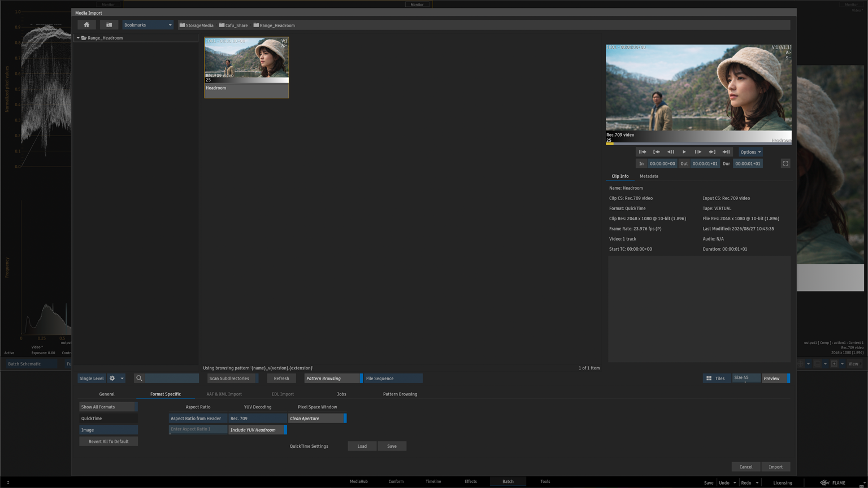868x488 pixels.
Task: Open the Bookmarks dropdown
Action: [148, 25]
